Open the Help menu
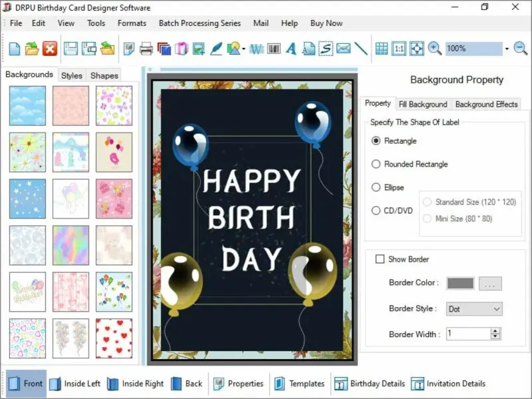This screenshot has width=532, height=399. point(289,23)
